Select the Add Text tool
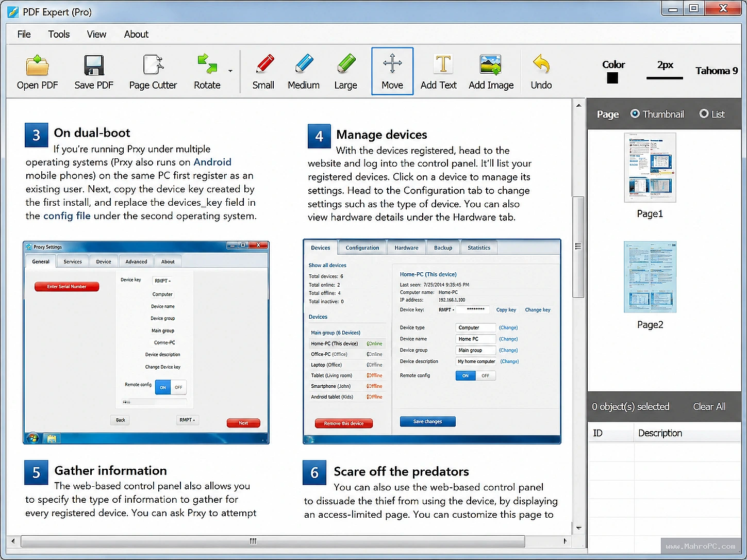The width and height of the screenshot is (747, 560). (x=439, y=72)
